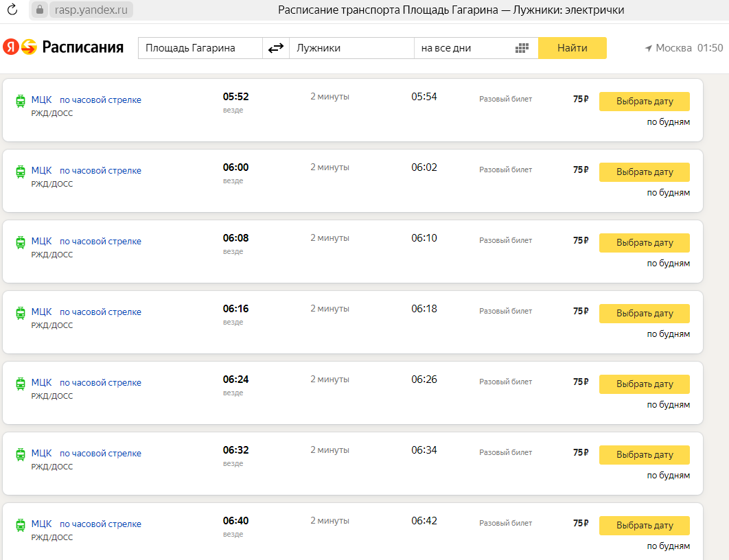Choose date for the 05:52 train
The height and width of the screenshot is (560, 729).
(644, 102)
